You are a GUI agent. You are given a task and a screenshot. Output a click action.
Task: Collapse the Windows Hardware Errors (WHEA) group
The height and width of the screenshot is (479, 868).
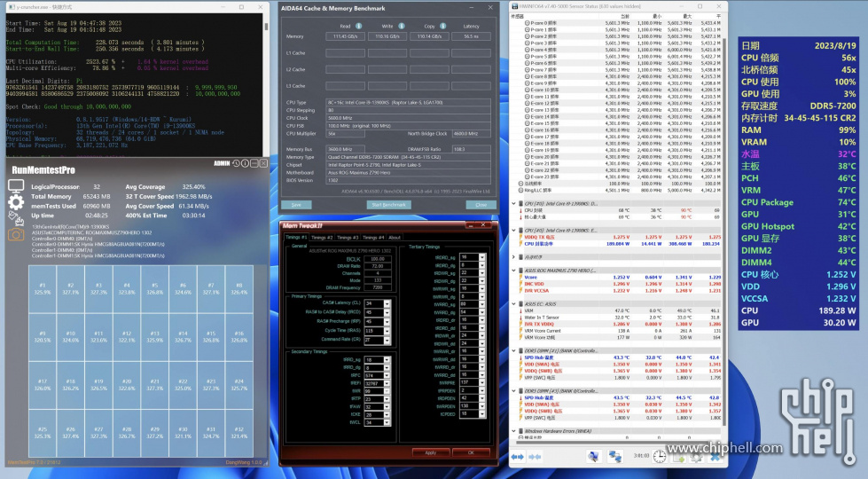(x=513, y=431)
